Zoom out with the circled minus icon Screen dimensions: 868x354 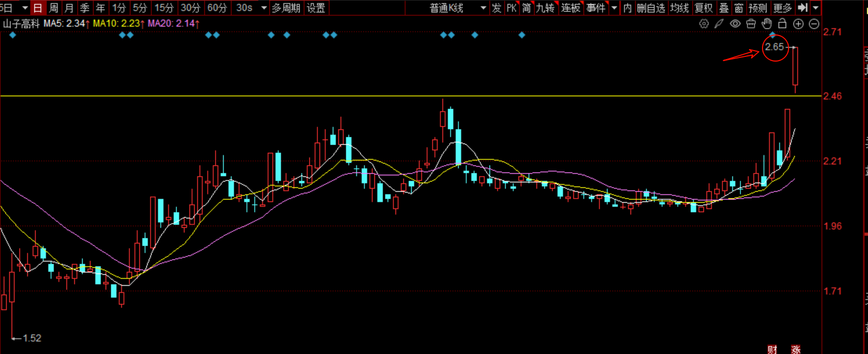[814, 23]
